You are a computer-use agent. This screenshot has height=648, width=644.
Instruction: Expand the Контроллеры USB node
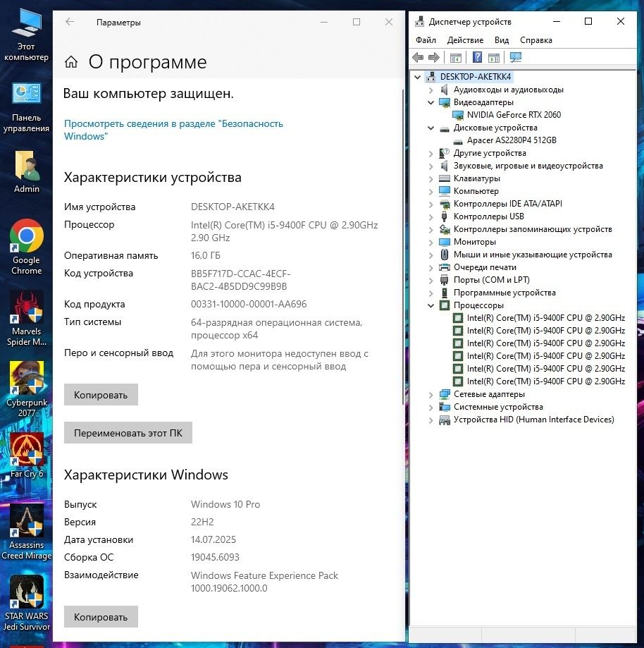(x=431, y=217)
